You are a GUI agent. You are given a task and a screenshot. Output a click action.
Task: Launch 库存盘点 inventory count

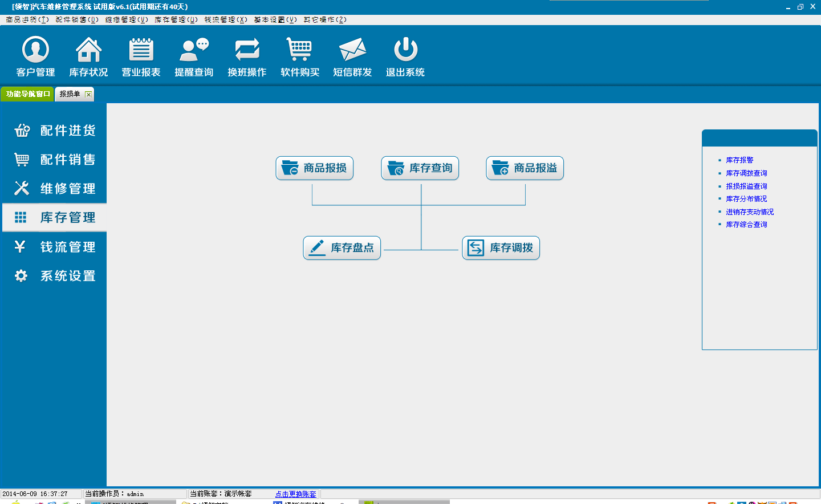(x=342, y=248)
